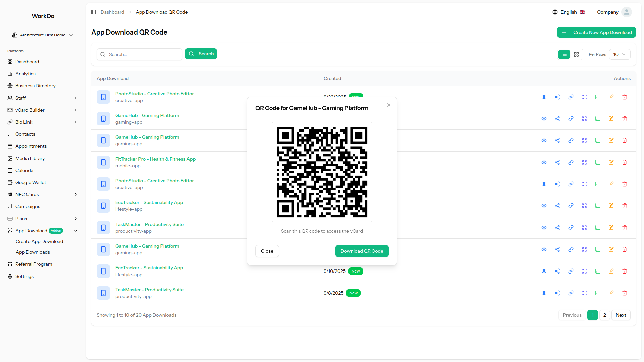Click share icon for FitTracker Pro row
This screenshot has height=362, width=644.
click(557, 162)
